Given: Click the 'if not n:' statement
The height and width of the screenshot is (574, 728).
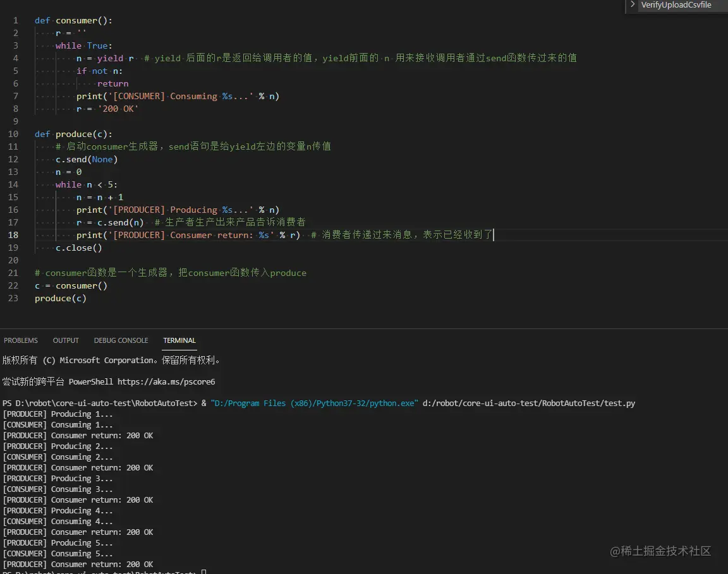Looking at the screenshot, I should pyautogui.click(x=99, y=71).
